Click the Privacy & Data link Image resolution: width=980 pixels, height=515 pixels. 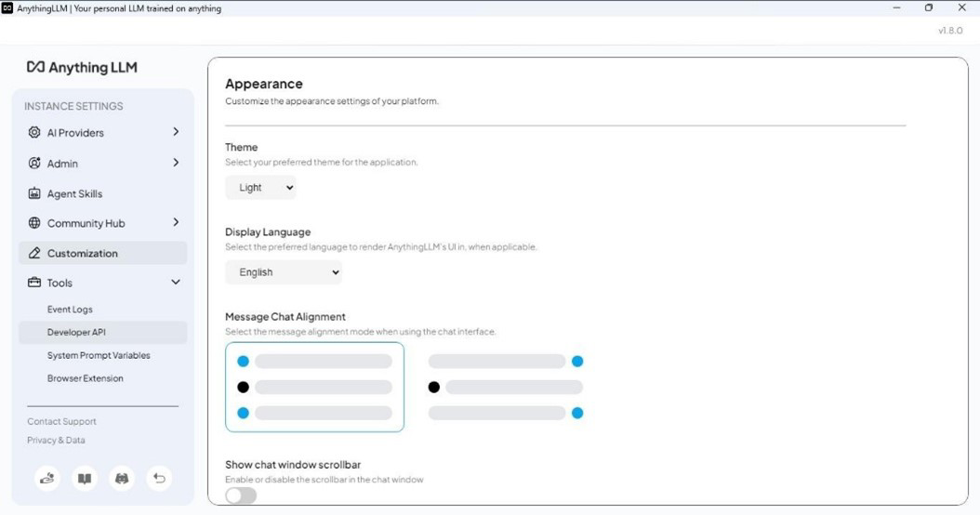[x=56, y=441]
